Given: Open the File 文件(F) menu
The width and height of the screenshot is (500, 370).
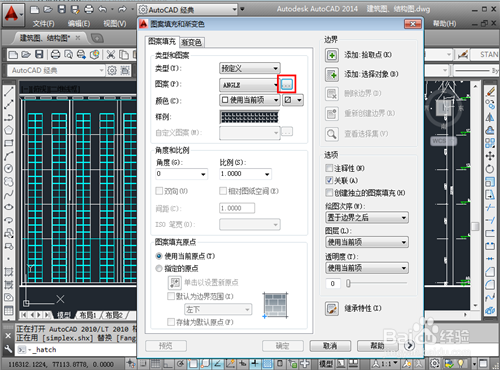Looking at the screenshot, I should 43,24.
